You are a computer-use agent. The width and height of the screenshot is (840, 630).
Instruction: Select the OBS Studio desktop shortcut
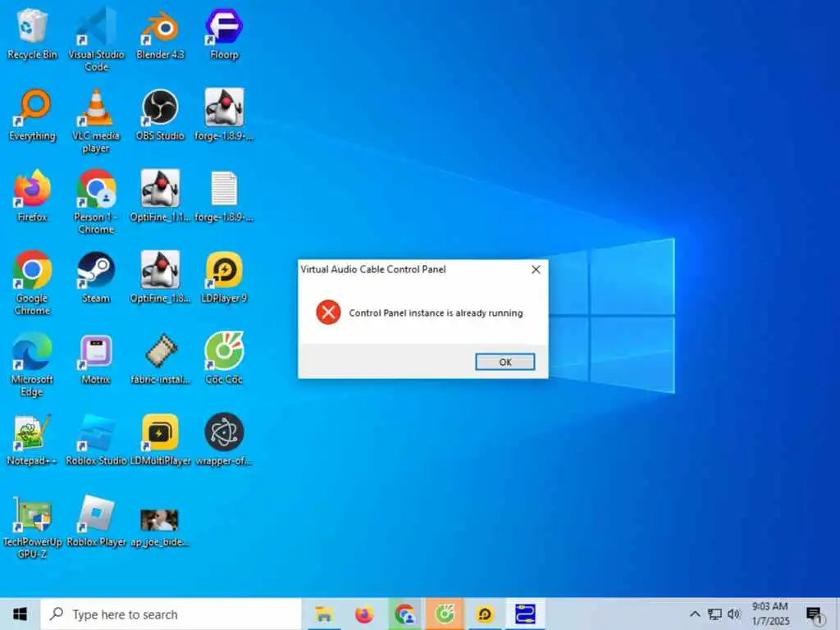pos(160,115)
